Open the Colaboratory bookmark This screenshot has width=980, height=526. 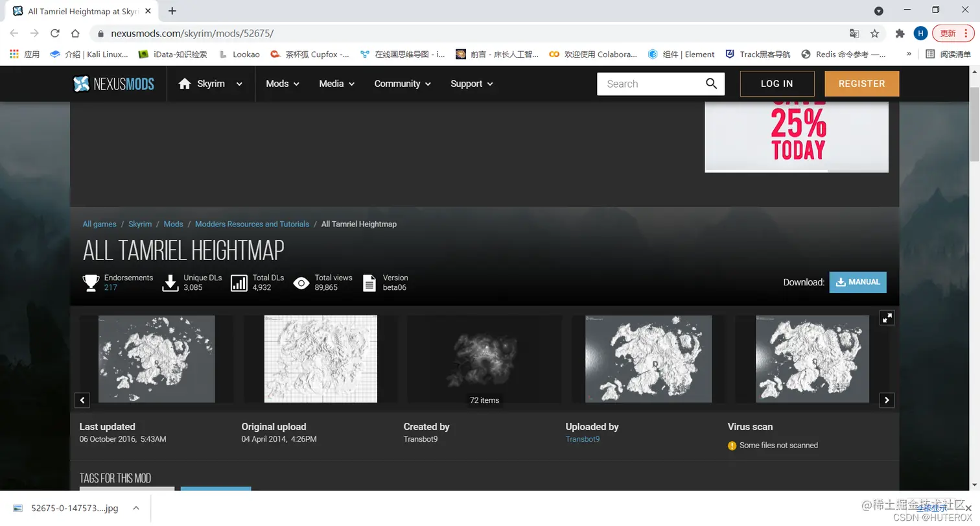click(x=593, y=54)
